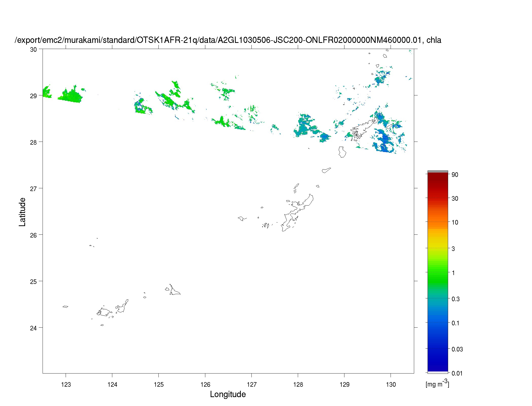The image size is (532, 406).
Task: Click colorbar label 3
Action: (x=453, y=249)
